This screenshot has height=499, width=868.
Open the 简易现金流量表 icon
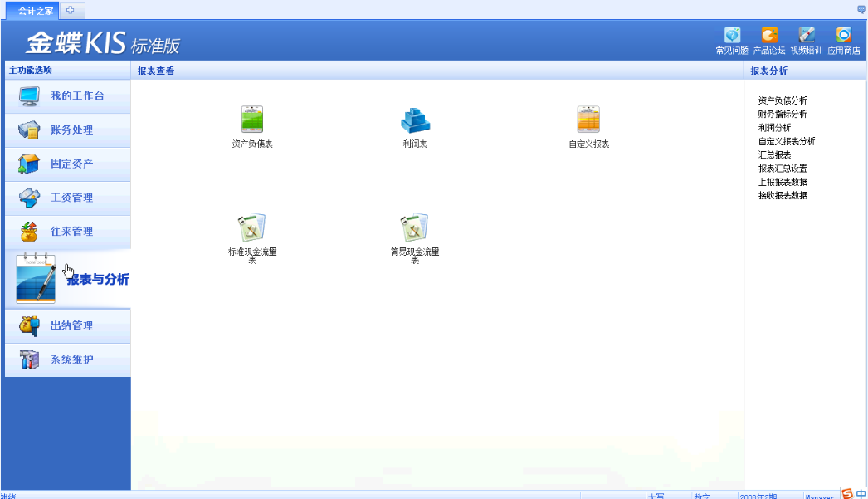pos(415,227)
